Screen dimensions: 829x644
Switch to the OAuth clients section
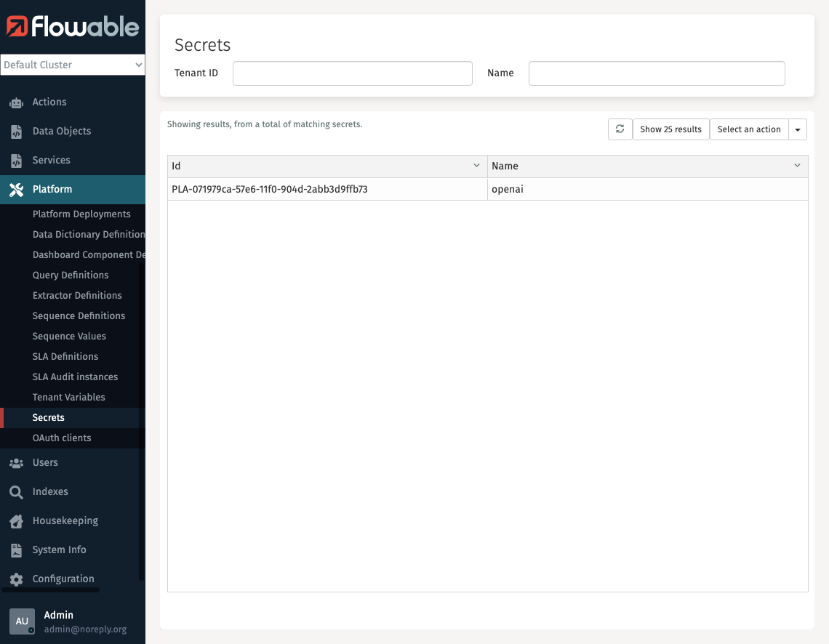[x=61, y=438]
